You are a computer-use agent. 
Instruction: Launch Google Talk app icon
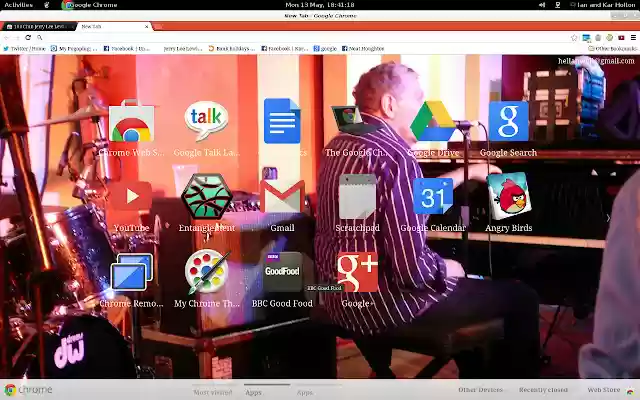coord(207,121)
